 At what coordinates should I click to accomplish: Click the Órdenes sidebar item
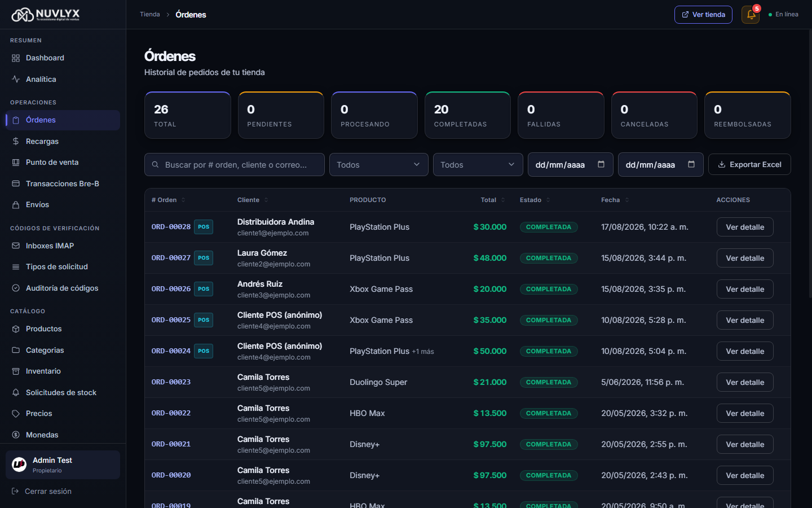click(63, 120)
